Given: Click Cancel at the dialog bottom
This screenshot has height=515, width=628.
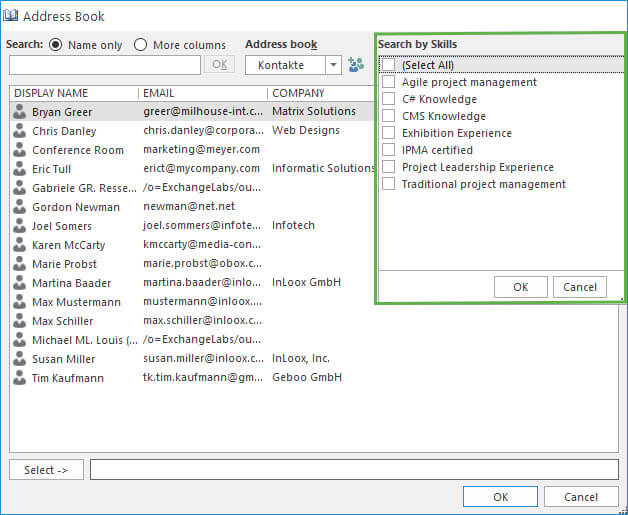Looking at the screenshot, I should [581, 497].
